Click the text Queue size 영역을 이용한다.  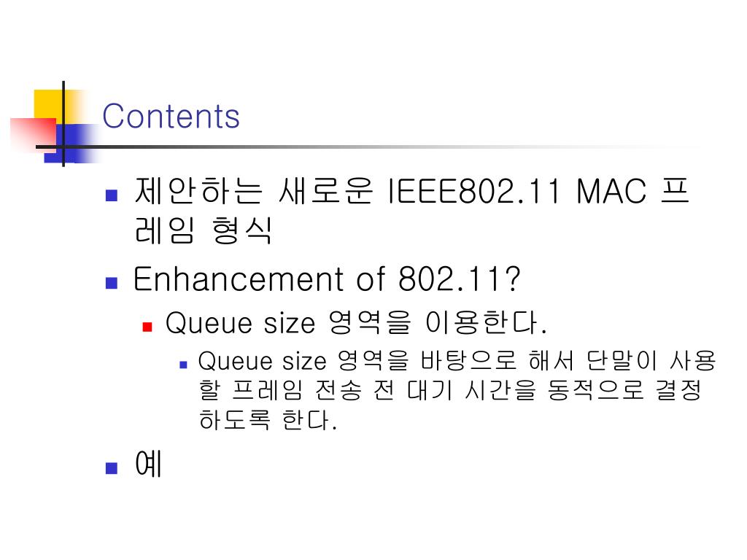tap(356, 323)
